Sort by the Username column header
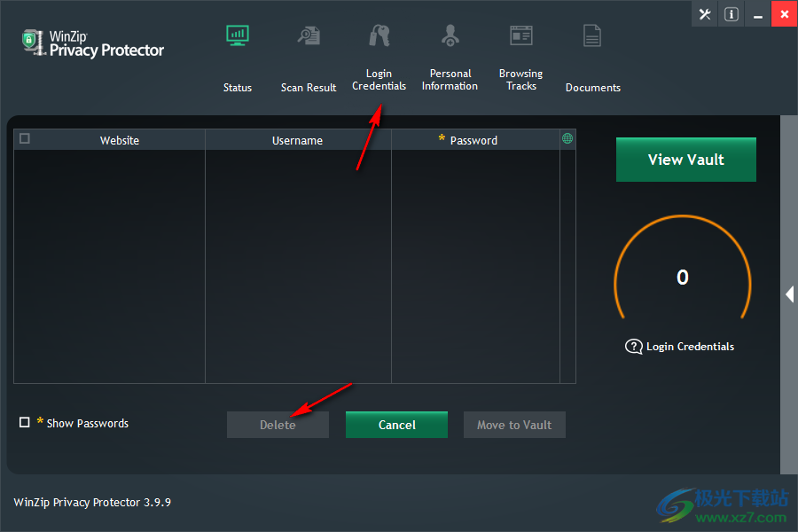The width and height of the screenshot is (798, 532). pyautogui.click(x=298, y=140)
